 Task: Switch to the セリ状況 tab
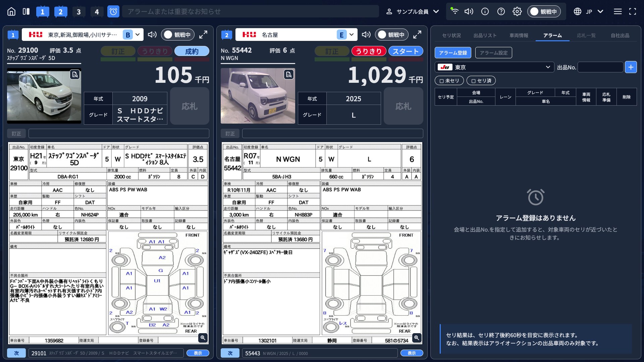451,35
